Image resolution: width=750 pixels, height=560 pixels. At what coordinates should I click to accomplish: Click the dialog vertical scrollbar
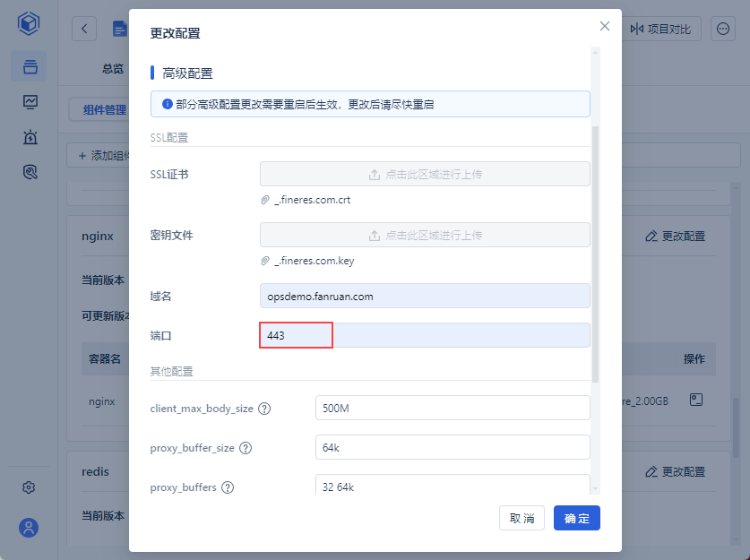pyautogui.click(x=596, y=254)
